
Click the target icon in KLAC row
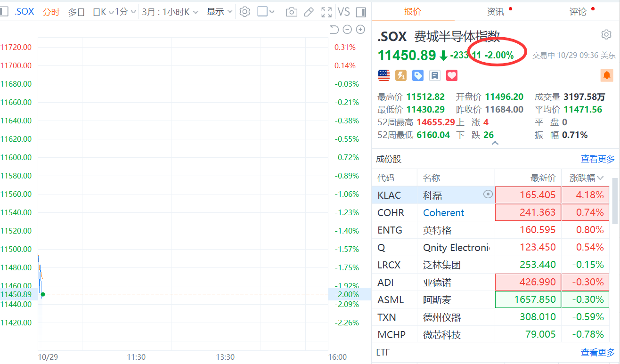tap(488, 194)
